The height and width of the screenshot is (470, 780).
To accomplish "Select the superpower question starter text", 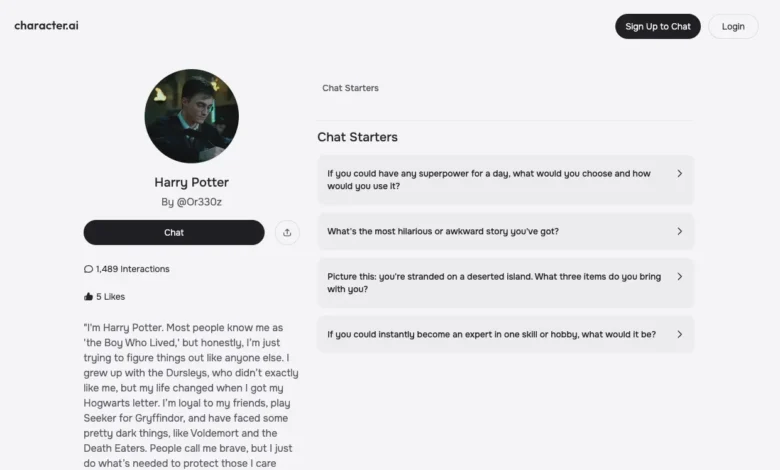I will (x=490, y=180).
